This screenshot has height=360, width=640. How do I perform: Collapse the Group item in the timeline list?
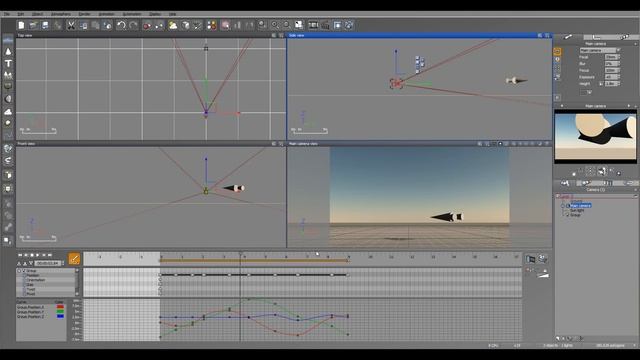coord(19,271)
